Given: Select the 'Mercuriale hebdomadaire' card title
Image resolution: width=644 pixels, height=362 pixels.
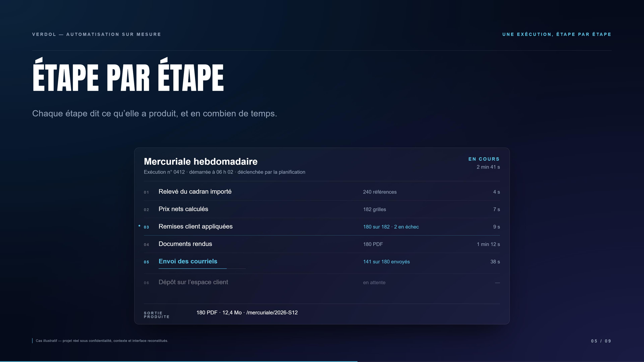Looking at the screenshot, I should pos(200,161).
